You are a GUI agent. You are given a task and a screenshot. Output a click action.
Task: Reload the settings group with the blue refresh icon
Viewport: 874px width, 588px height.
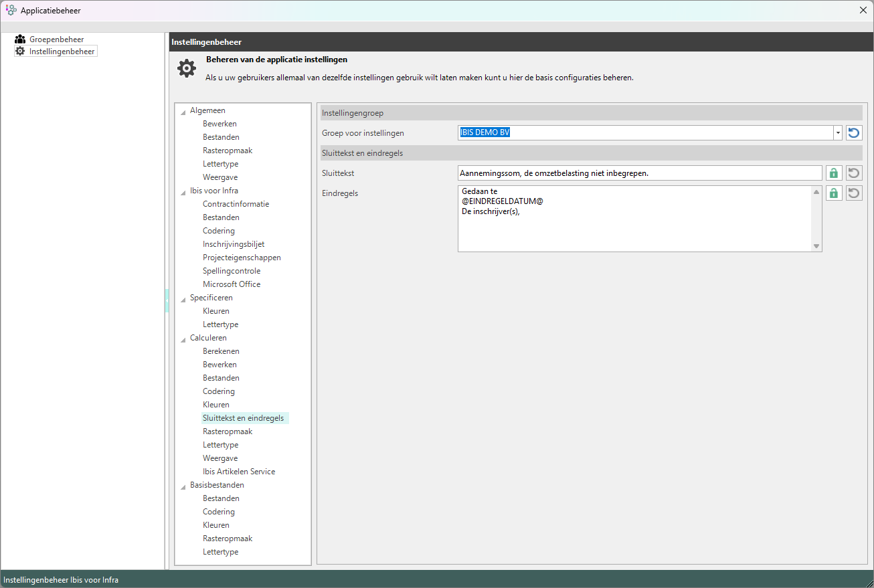coord(853,132)
